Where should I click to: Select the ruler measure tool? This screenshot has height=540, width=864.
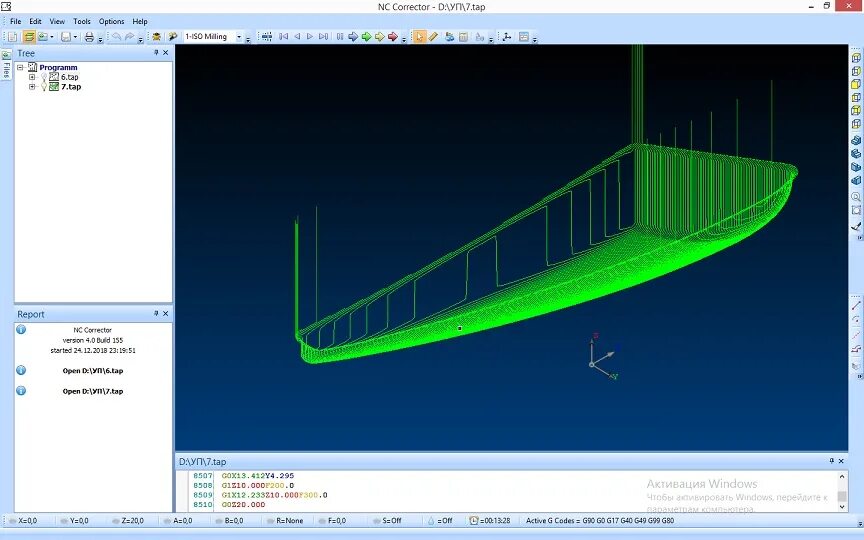[x=433, y=37]
